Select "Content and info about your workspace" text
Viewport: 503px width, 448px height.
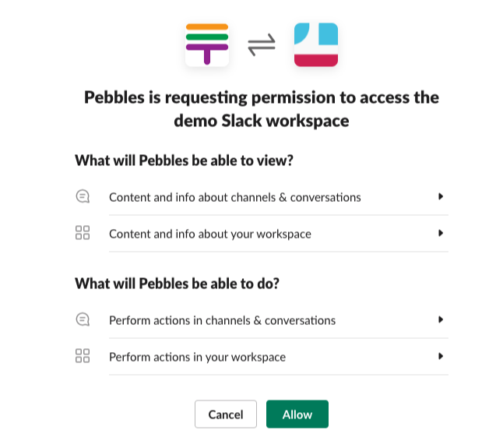[209, 234]
